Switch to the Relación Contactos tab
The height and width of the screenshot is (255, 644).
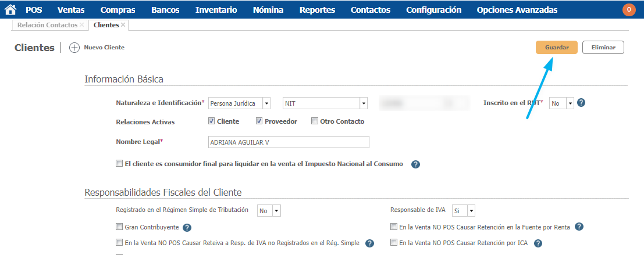(47, 25)
